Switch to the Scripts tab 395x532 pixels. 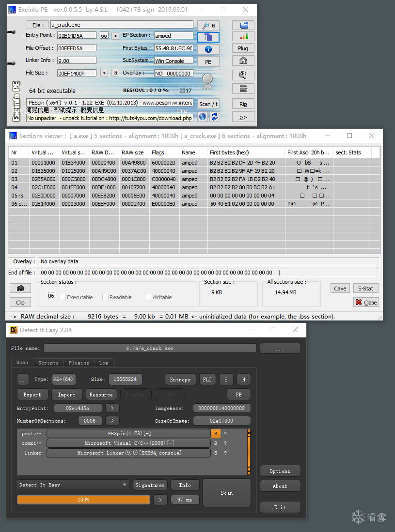click(x=48, y=363)
